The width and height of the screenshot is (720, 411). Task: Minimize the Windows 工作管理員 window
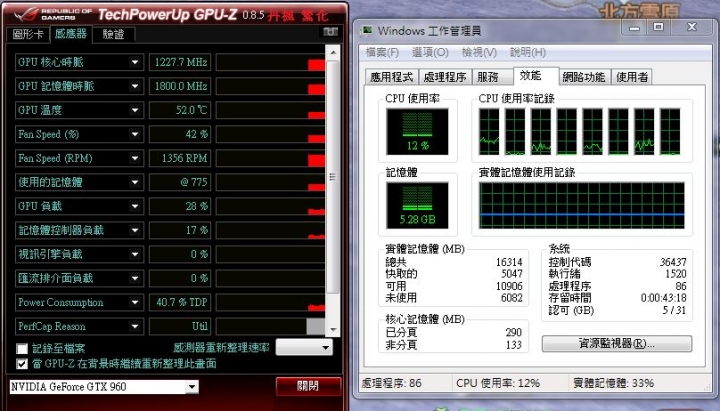(x=635, y=28)
